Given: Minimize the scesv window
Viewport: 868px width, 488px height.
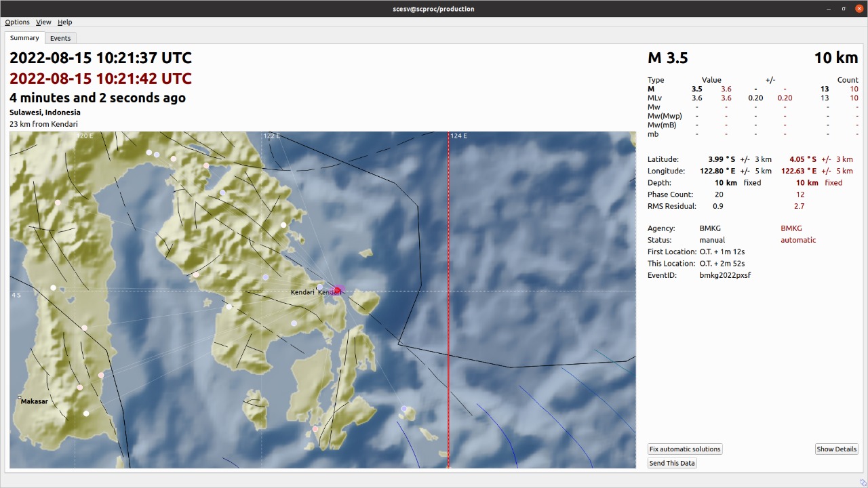Looking at the screenshot, I should 829,9.
